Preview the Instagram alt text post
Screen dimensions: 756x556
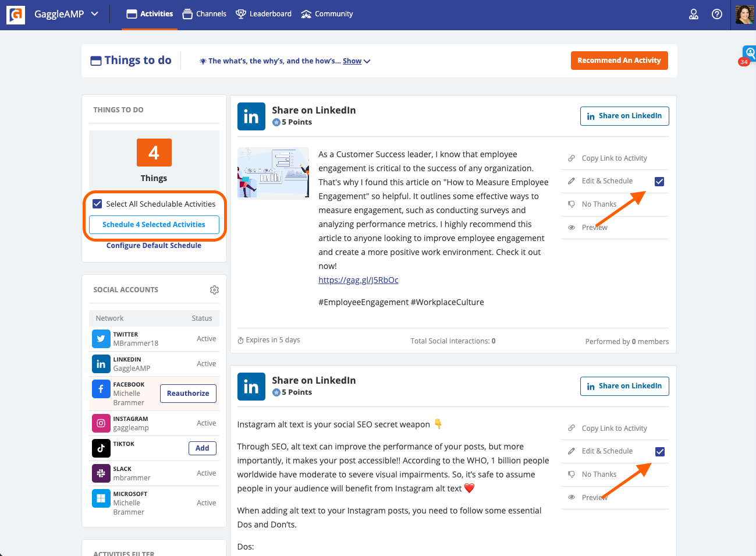click(594, 498)
